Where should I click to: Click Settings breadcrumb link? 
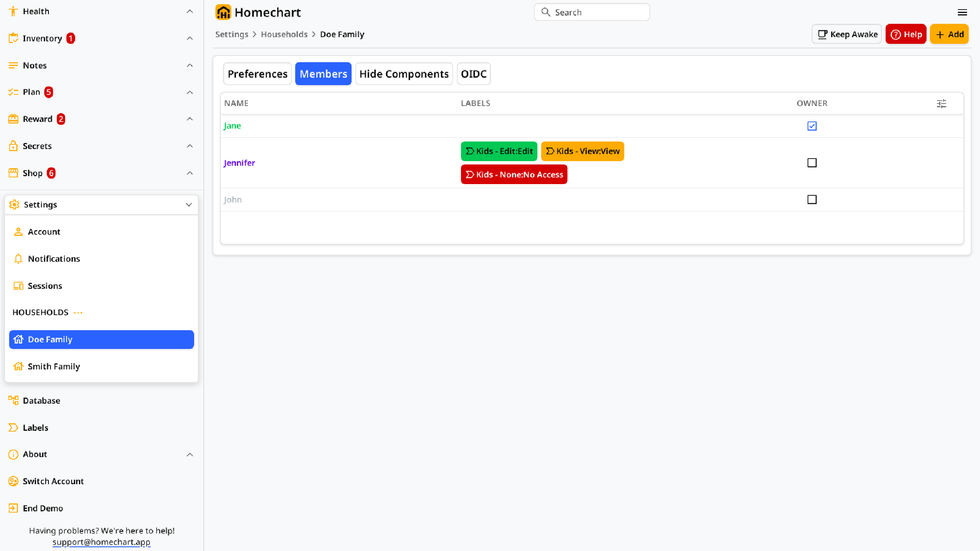point(232,34)
